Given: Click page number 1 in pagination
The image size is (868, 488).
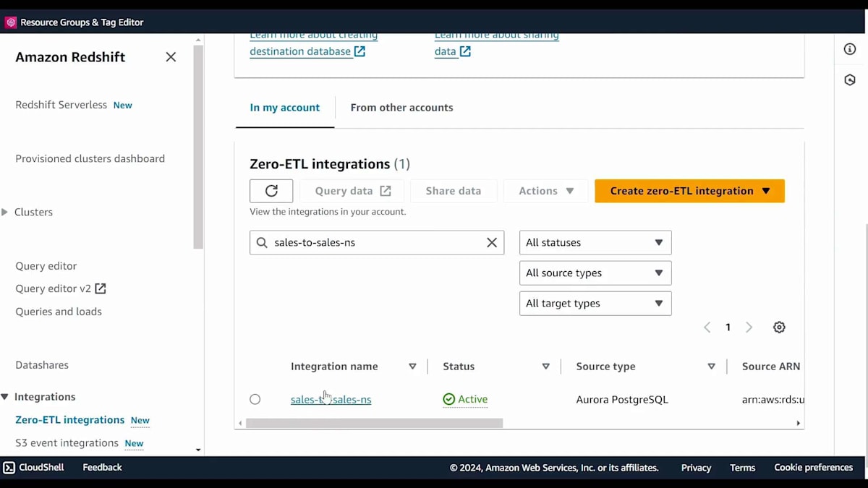Looking at the screenshot, I should click(728, 328).
